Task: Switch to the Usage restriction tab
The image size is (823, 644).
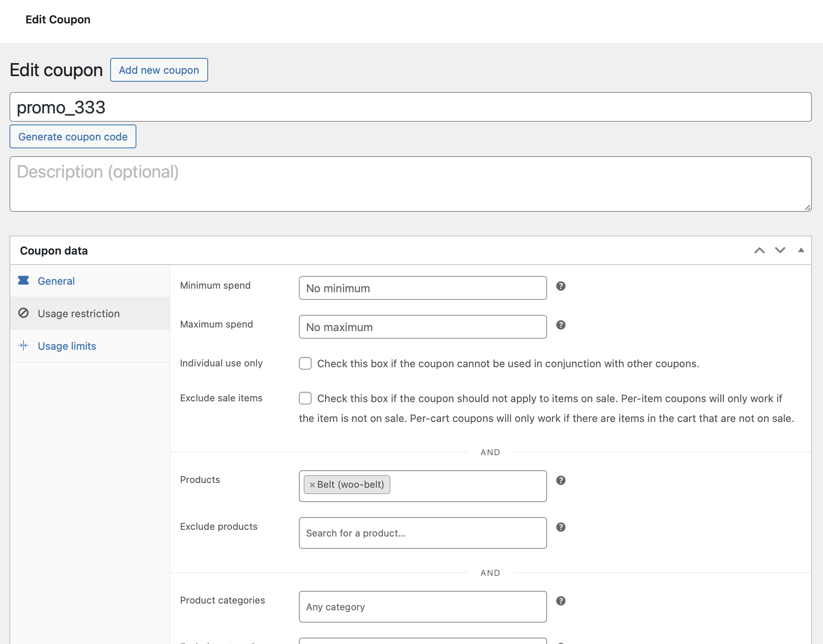Action: [78, 313]
